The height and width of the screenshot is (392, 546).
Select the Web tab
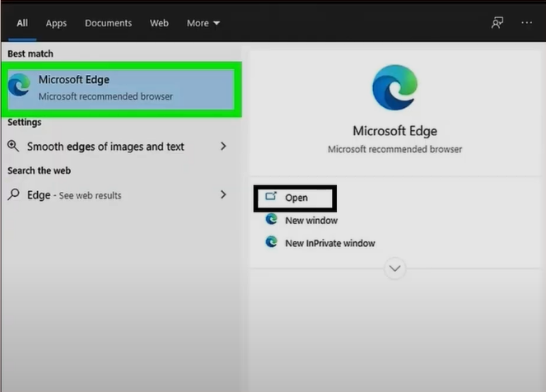pos(159,23)
